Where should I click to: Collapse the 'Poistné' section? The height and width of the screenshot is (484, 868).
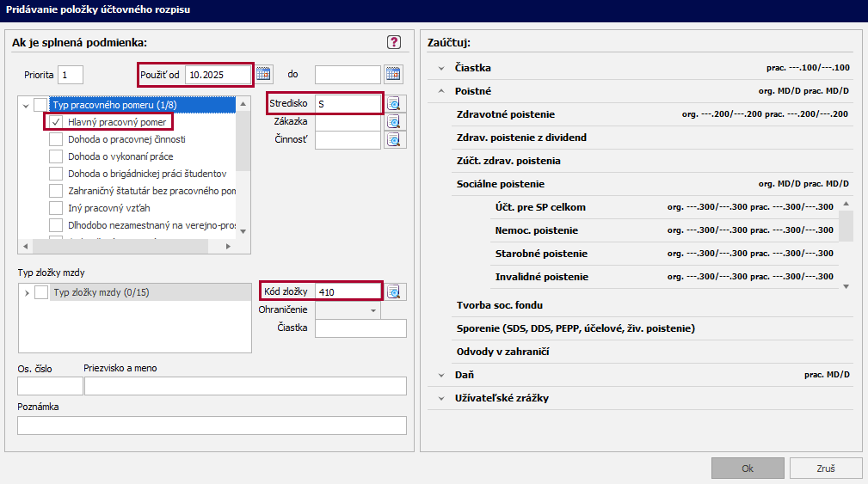[x=441, y=91]
